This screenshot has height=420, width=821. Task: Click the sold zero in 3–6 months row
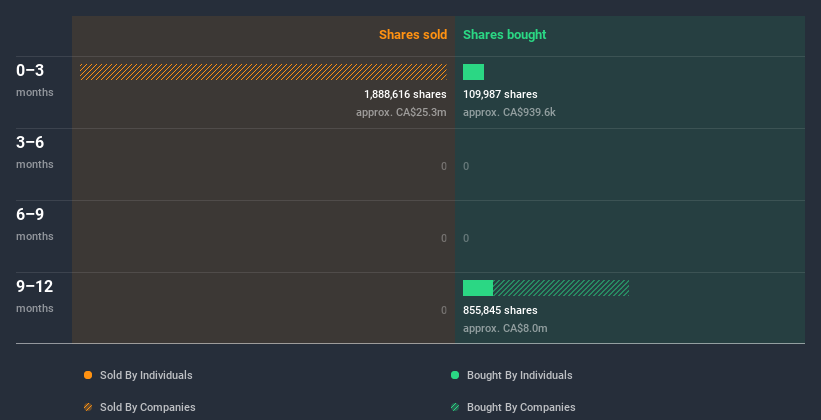(x=444, y=167)
